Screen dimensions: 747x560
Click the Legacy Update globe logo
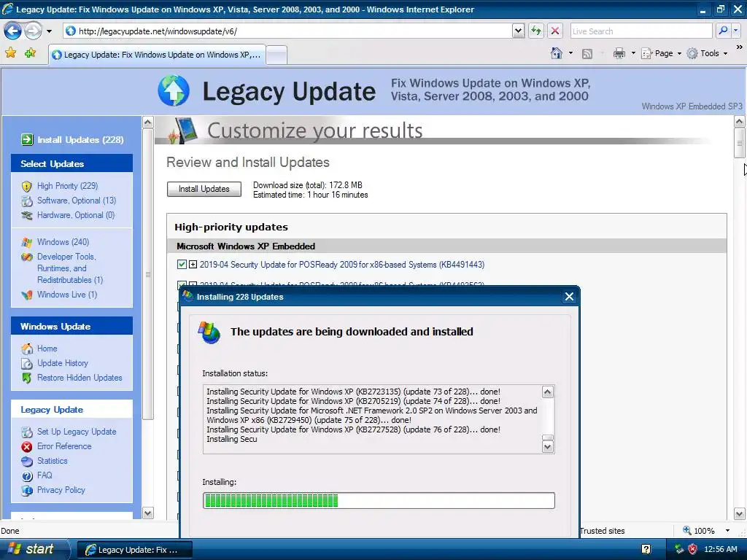(x=174, y=90)
